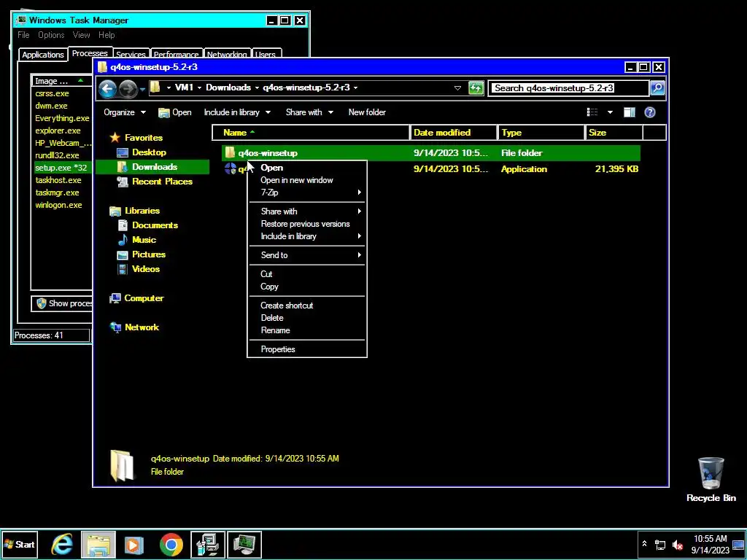Open Explorer help question-mark icon
This screenshot has height=560, width=747.
point(650,112)
